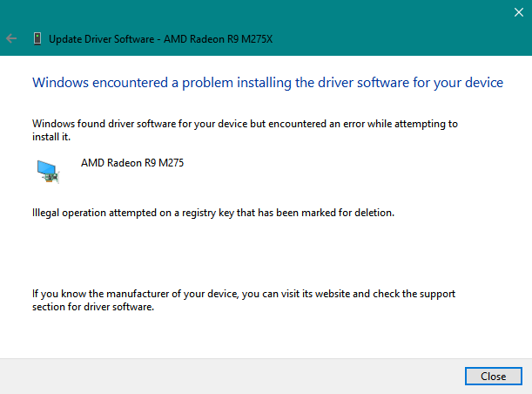This screenshot has height=394, width=532.
Task: Click the 'install it.' text line
Action: tap(51, 137)
